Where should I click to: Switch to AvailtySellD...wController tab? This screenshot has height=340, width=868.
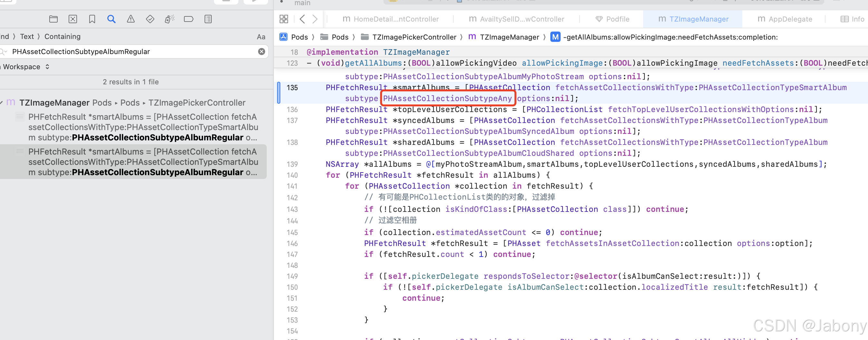tap(516, 19)
